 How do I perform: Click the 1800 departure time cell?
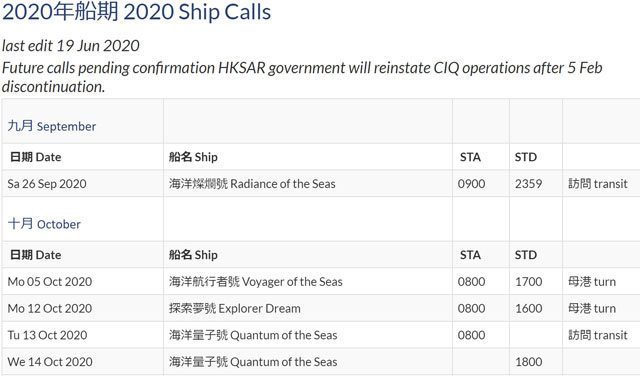(529, 362)
